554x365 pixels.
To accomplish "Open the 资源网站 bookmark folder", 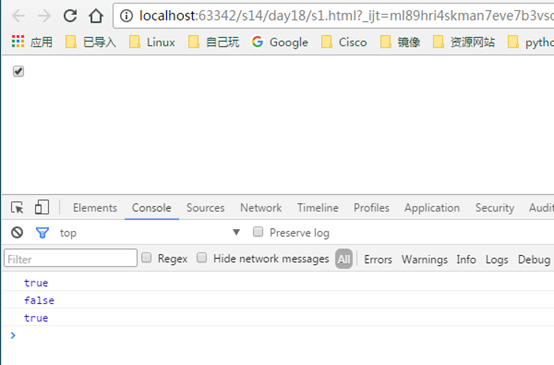I will 464,42.
